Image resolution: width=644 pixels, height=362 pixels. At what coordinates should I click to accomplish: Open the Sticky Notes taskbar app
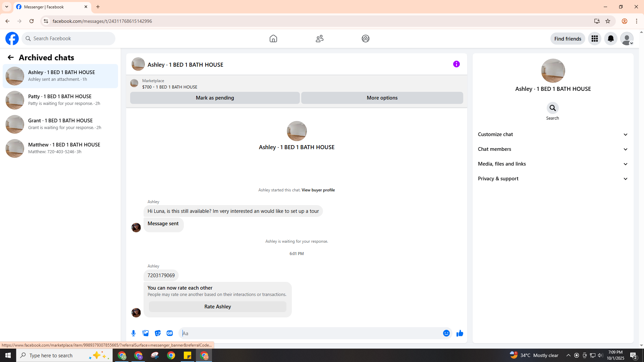pos(187,355)
